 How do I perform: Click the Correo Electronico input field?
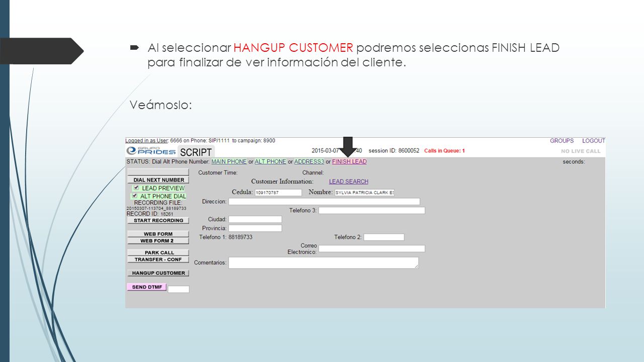pyautogui.click(x=372, y=249)
